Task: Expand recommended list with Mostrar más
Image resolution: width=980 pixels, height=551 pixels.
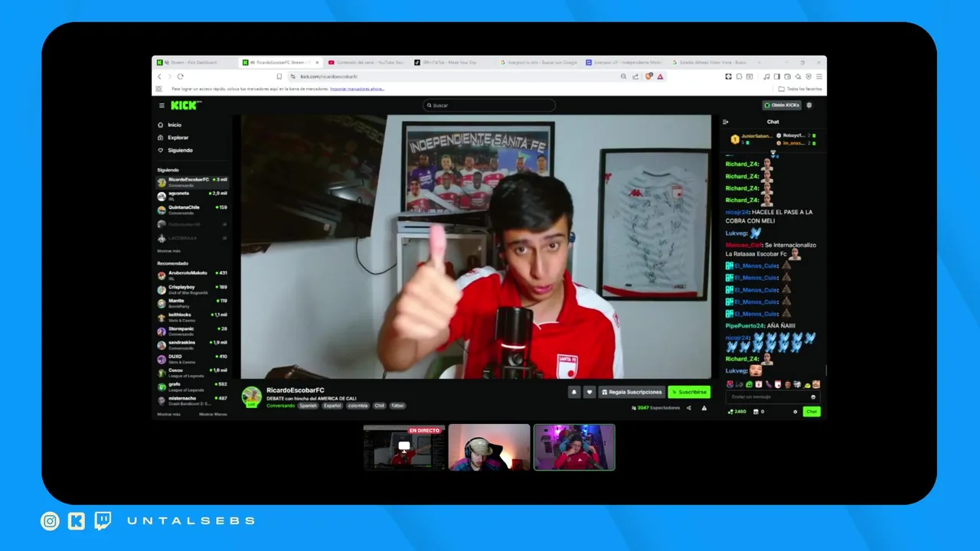Action: click(x=168, y=414)
